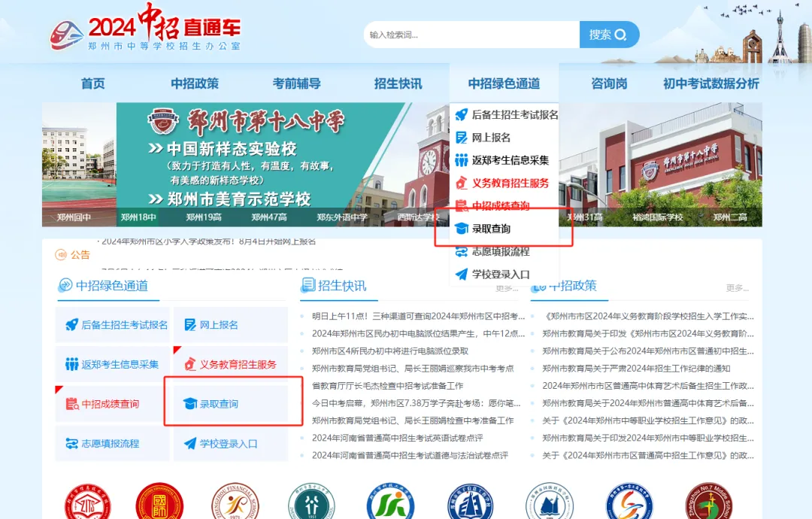
Task: Click the speaker icon beside 公告
Action: [x=62, y=255]
